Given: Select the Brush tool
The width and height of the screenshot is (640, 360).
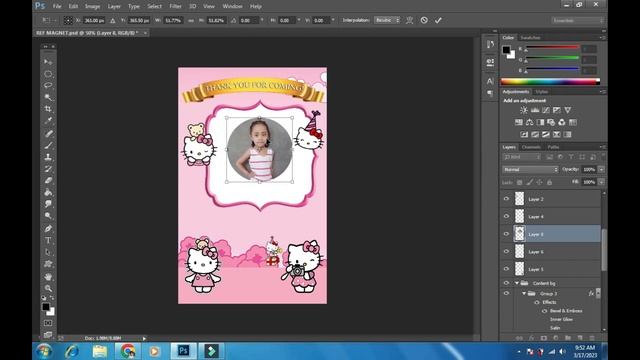Looking at the screenshot, I should pyautogui.click(x=48, y=145).
